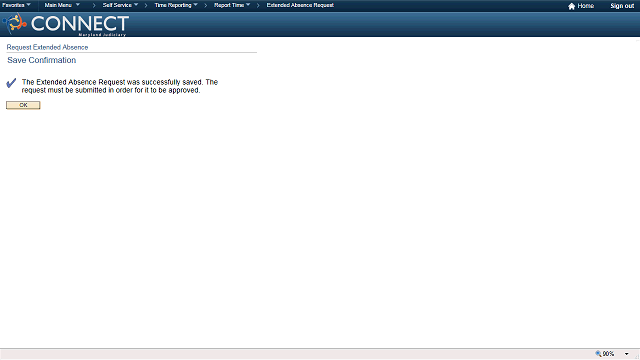Sign out of the application
The width and height of the screenshot is (640, 360).
[x=622, y=6]
